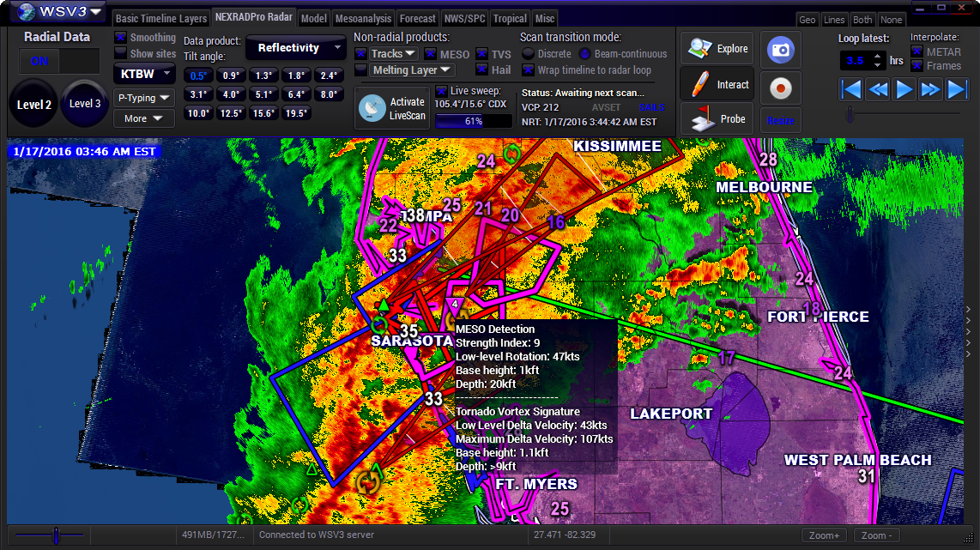
Task: Choose the 0.9° tilt angle
Action: coord(231,76)
